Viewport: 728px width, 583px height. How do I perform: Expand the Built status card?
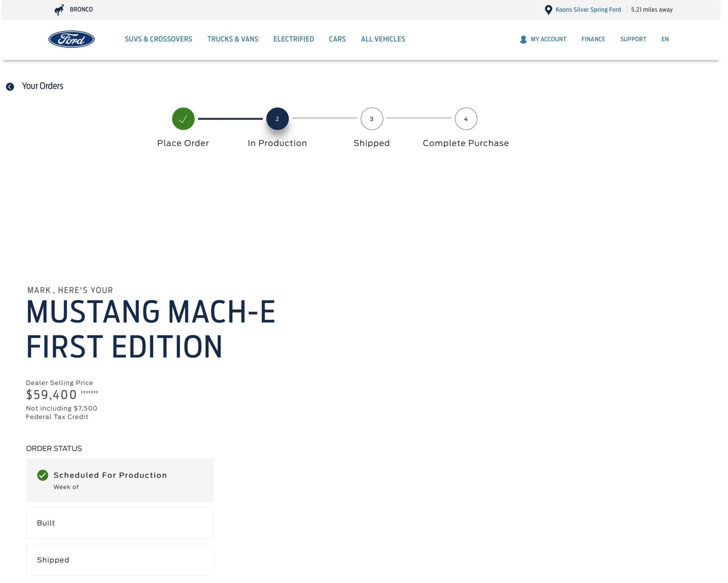pos(120,523)
